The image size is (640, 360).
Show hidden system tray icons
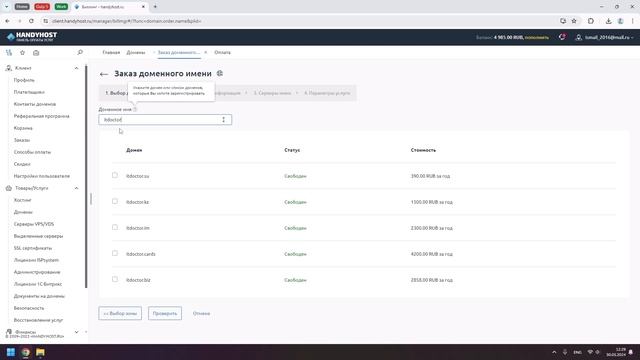tap(554, 352)
